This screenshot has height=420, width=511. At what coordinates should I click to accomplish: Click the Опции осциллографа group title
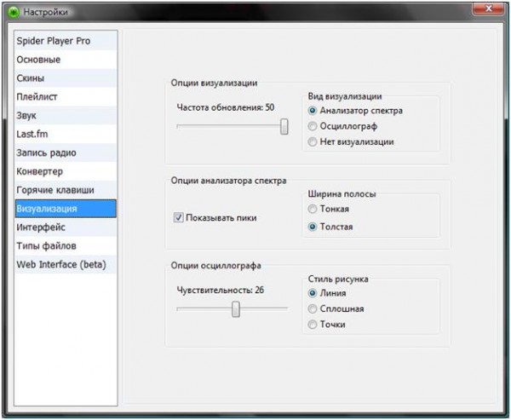click(x=216, y=266)
